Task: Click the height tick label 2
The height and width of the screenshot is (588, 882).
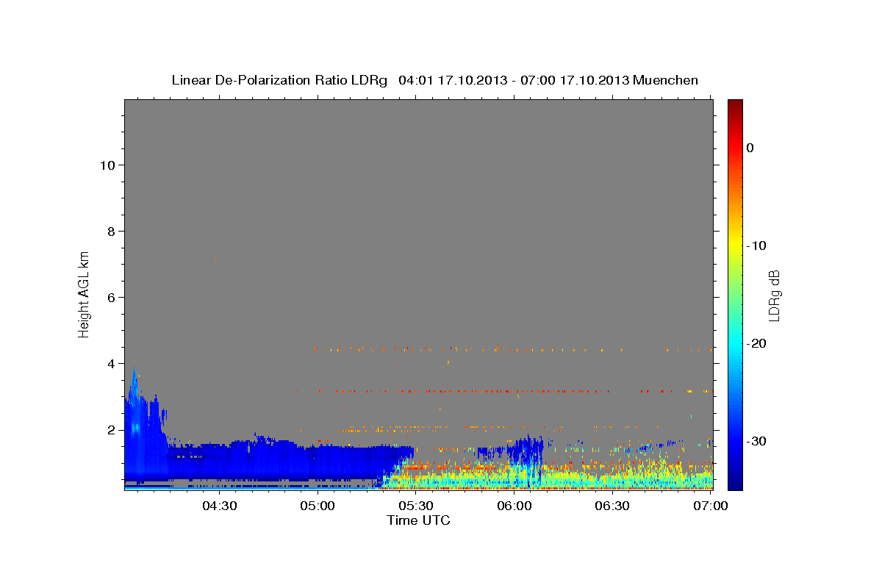Action: pos(110,430)
